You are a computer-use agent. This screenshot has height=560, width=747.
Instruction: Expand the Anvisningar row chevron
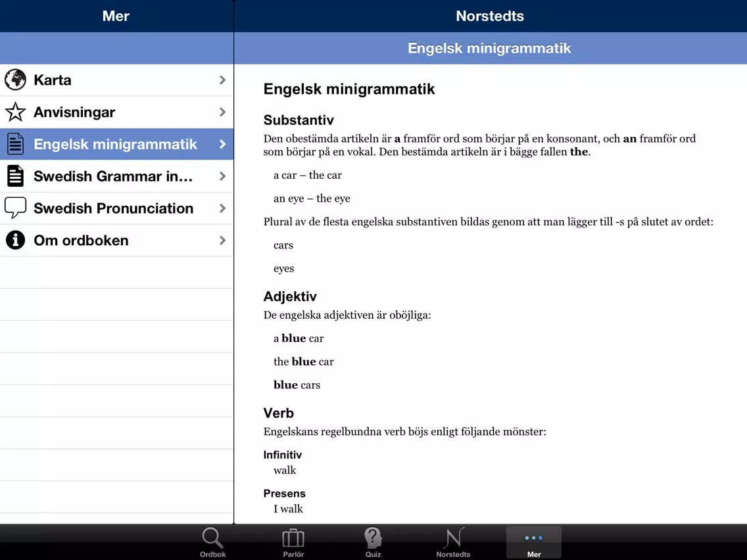click(222, 112)
